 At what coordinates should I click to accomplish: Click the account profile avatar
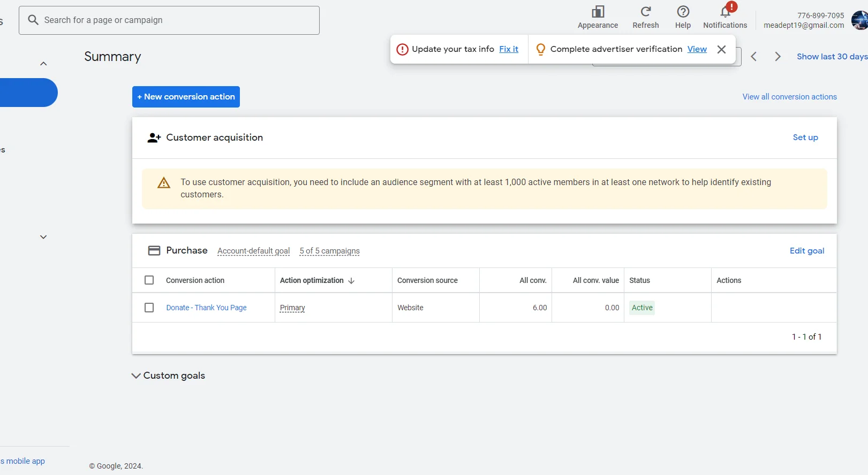coord(859,20)
